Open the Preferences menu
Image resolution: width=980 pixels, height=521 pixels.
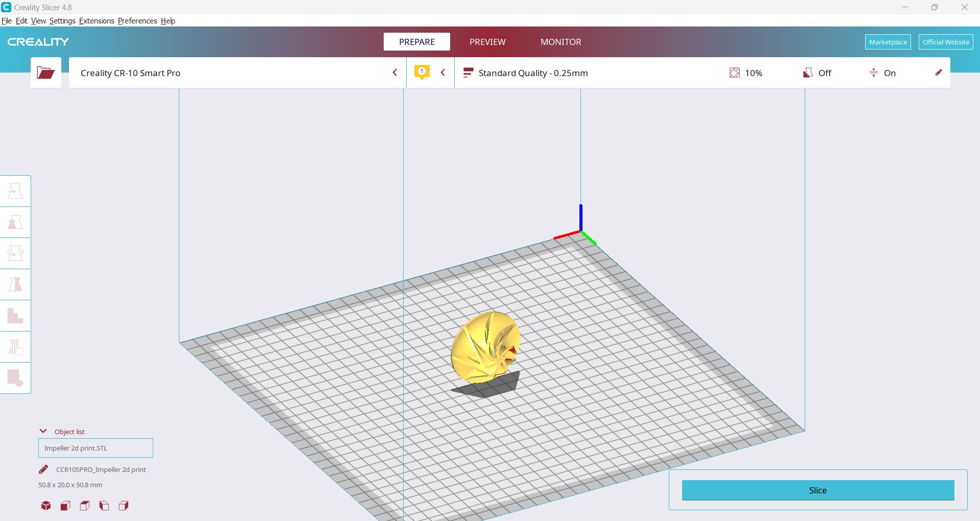coord(137,21)
